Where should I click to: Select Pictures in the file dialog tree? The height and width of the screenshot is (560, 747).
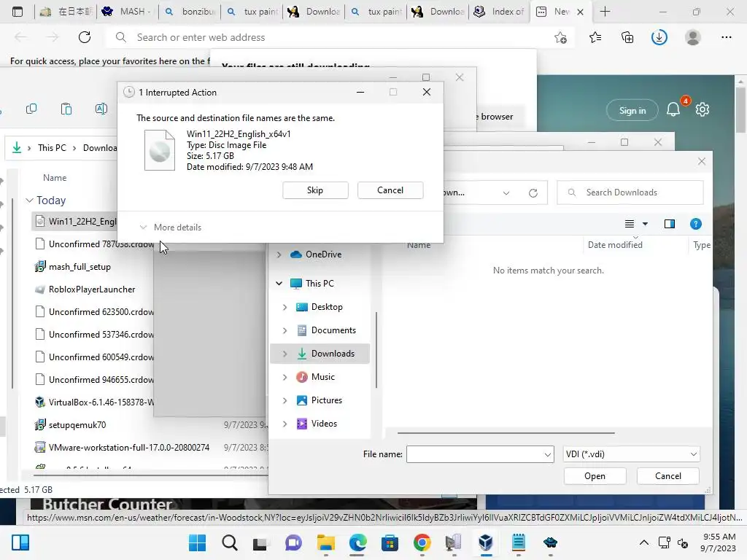(326, 400)
